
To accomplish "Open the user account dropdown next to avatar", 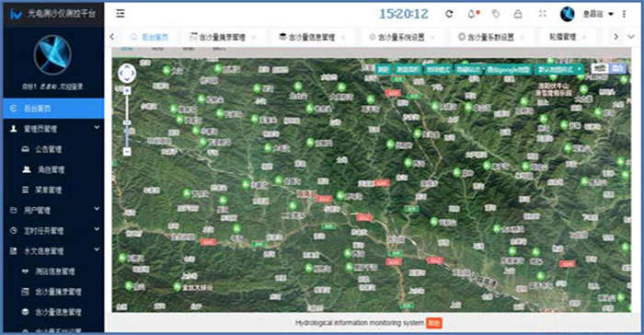I will 598,14.
